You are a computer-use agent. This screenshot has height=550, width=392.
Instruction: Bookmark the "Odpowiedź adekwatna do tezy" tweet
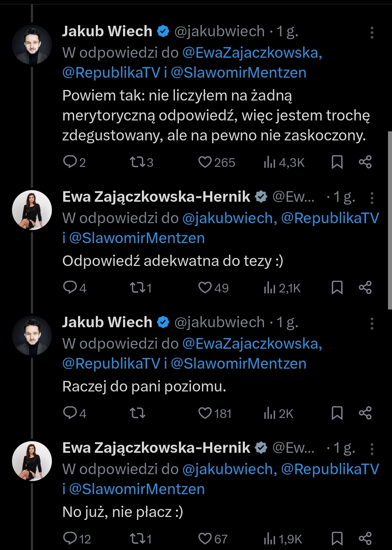coord(337,288)
